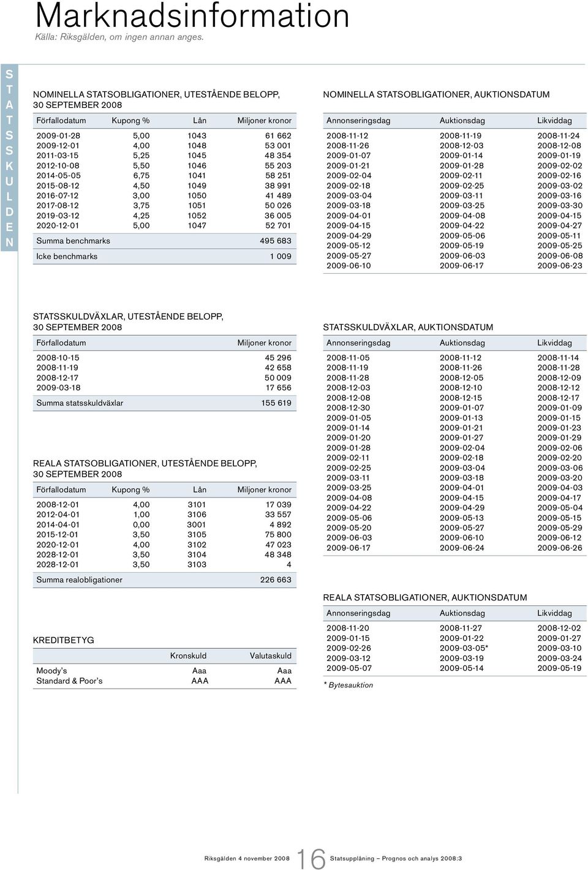Click footer title 'Statsupplåning – Prognos och analys 2008:3'
588x870 pixels.
(x=396, y=858)
